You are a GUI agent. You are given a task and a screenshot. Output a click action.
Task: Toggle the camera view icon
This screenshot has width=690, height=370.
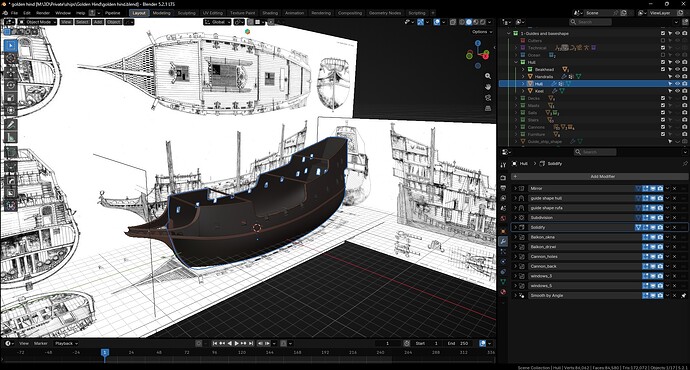pos(488,97)
